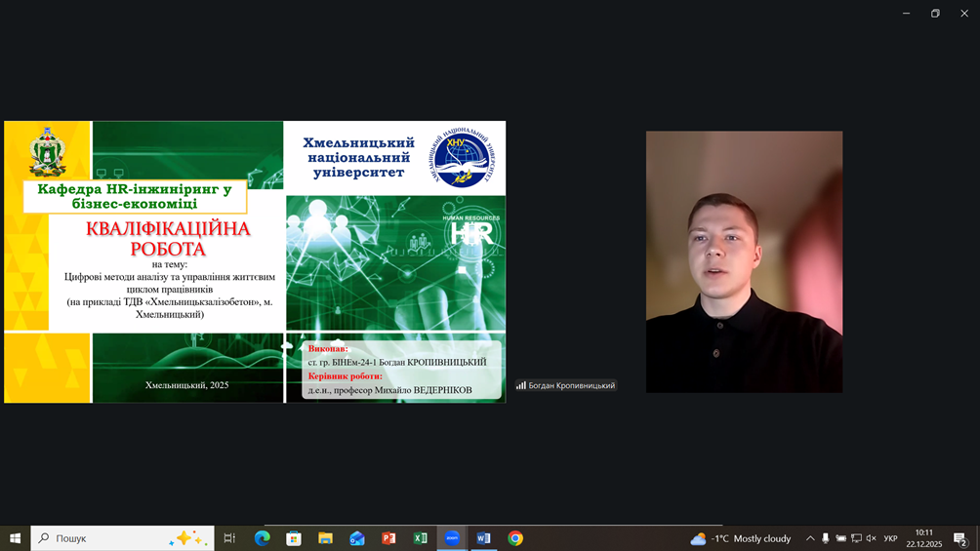980x551 pixels.
Task: Open the Task View button
Action: point(229,538)
